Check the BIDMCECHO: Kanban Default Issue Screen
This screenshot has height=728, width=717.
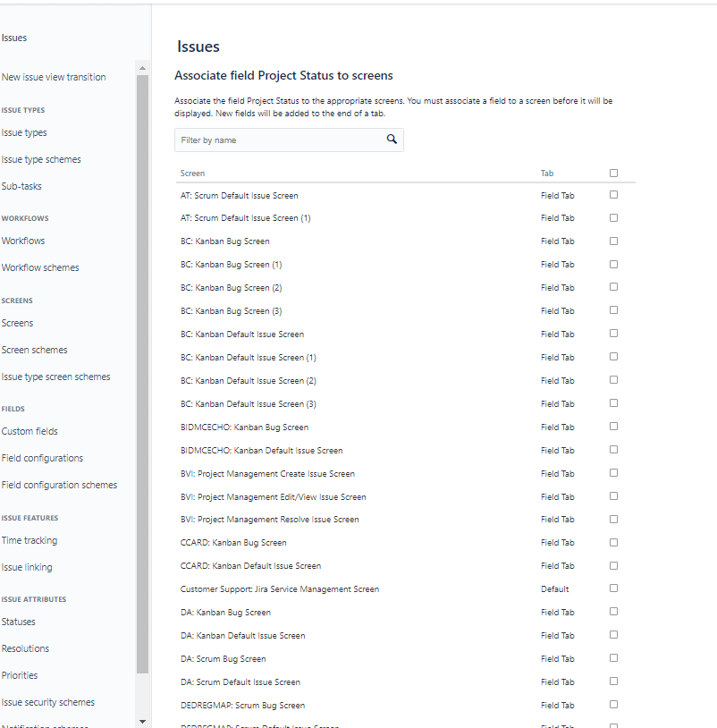point(613,450)
